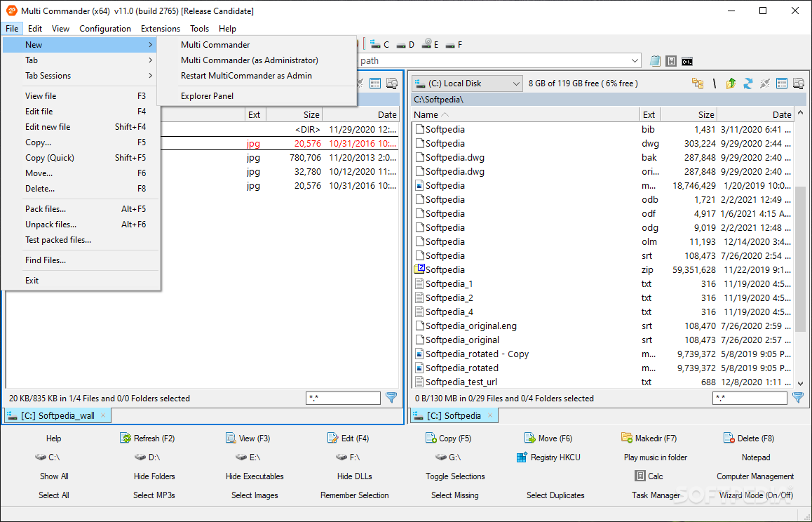Sort right panel by Name column

coord(526,114)
